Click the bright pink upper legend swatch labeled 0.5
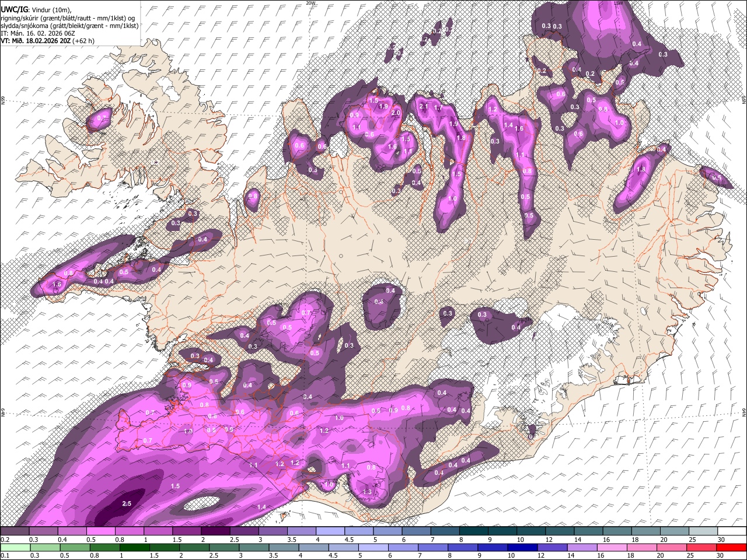Screen dimensions: 747x560 pyautogui.click(x=100, y=531)
